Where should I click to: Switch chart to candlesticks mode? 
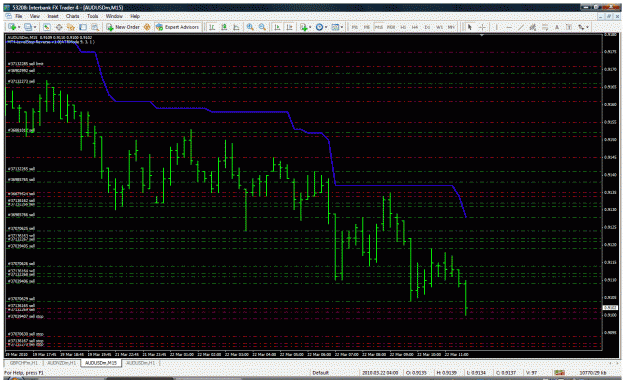click(x=224, y=27)
